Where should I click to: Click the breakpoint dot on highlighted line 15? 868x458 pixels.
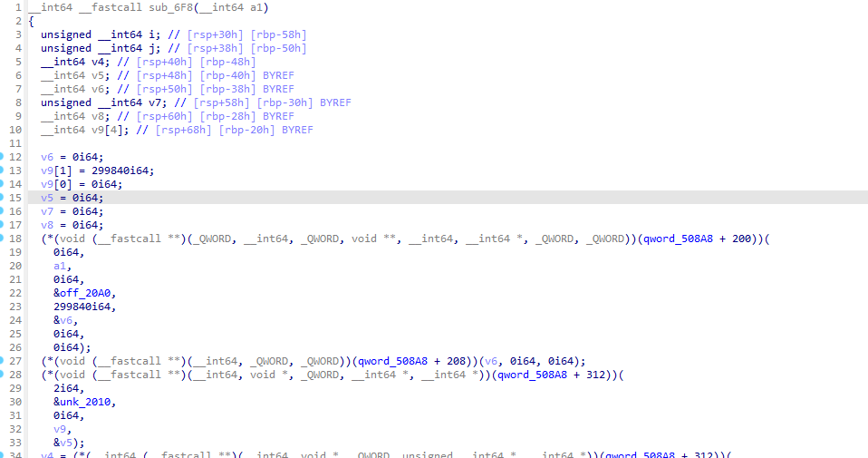pos(3,198)
